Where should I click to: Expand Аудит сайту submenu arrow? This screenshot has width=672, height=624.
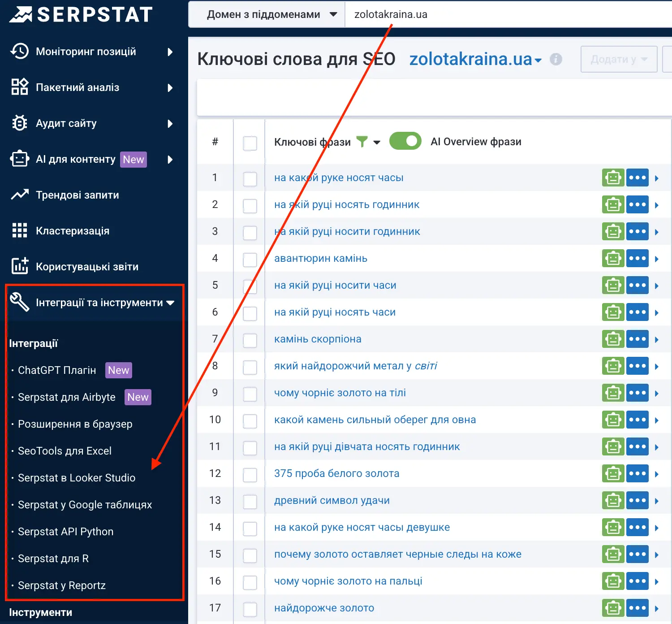(x=170, y=124)
